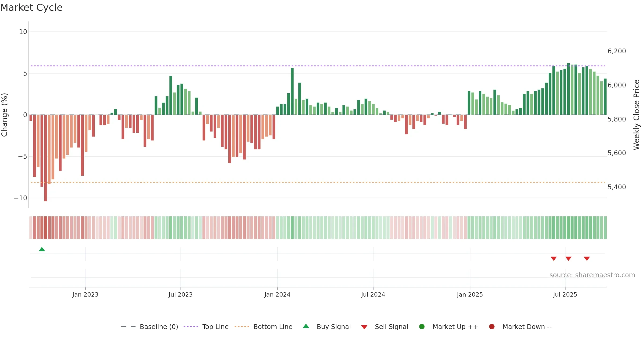Click the Jan 2025 axis label
644x362 pixels.
coord(470,295)
